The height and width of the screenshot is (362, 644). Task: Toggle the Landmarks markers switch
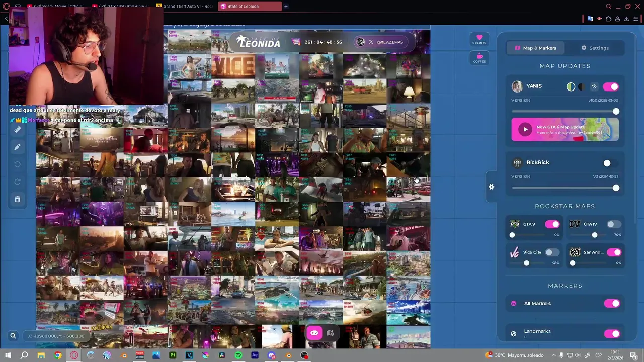tap(612, 334)
